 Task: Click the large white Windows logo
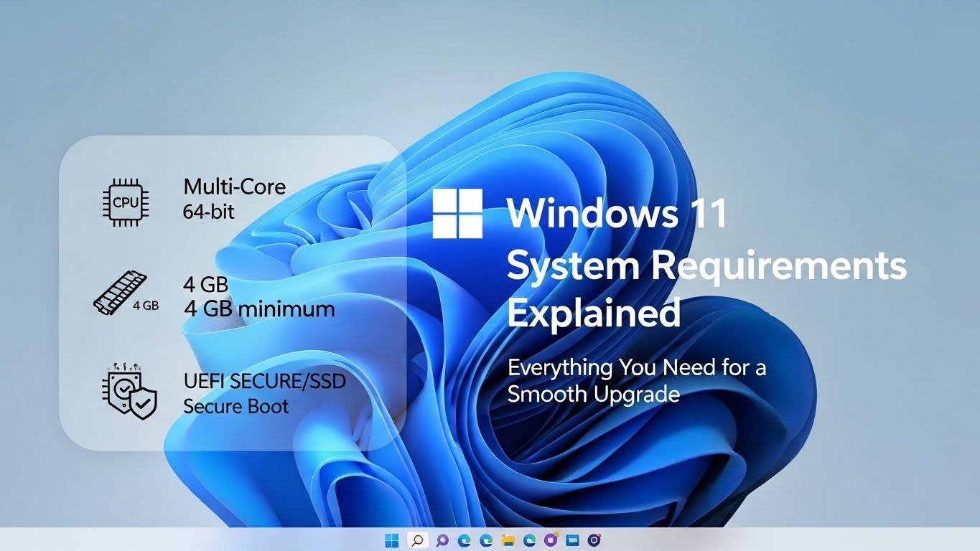pos(457,214)
